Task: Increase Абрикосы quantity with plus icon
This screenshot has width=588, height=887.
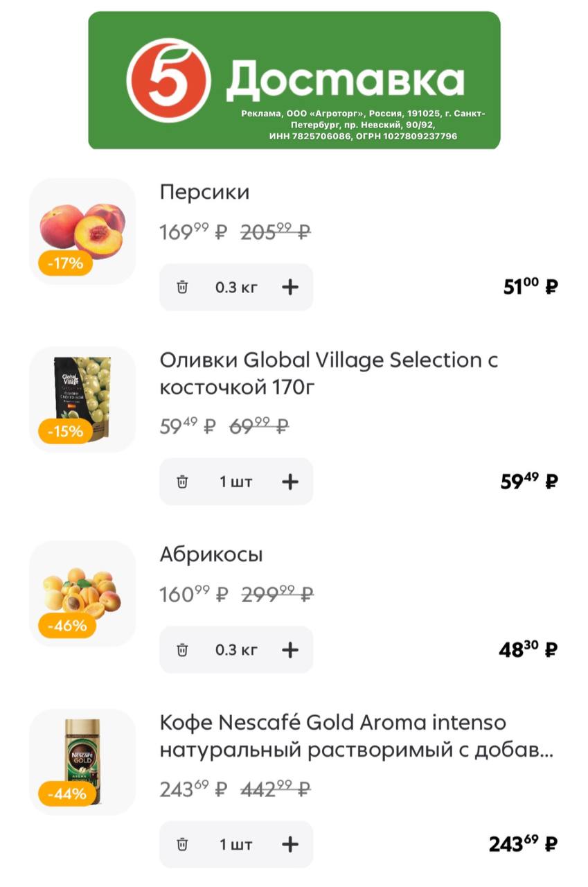Action: click(290, 649)
